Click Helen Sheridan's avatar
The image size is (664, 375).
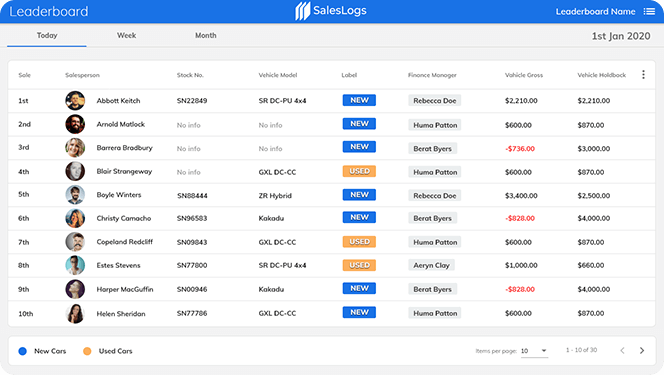point(75,314)
